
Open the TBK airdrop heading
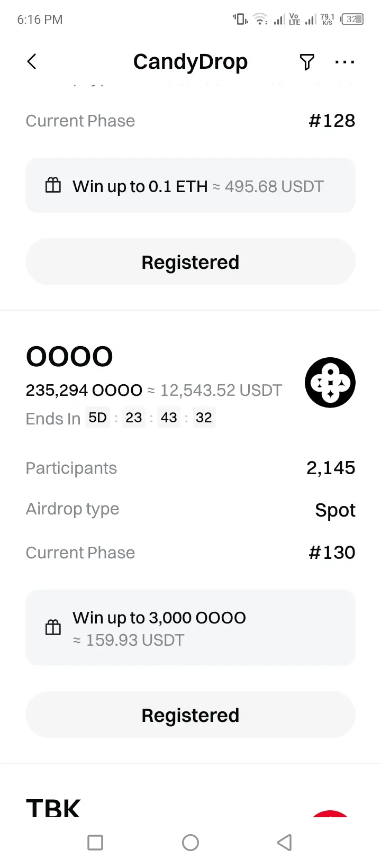pyautogui.click(x=53, y=809)
